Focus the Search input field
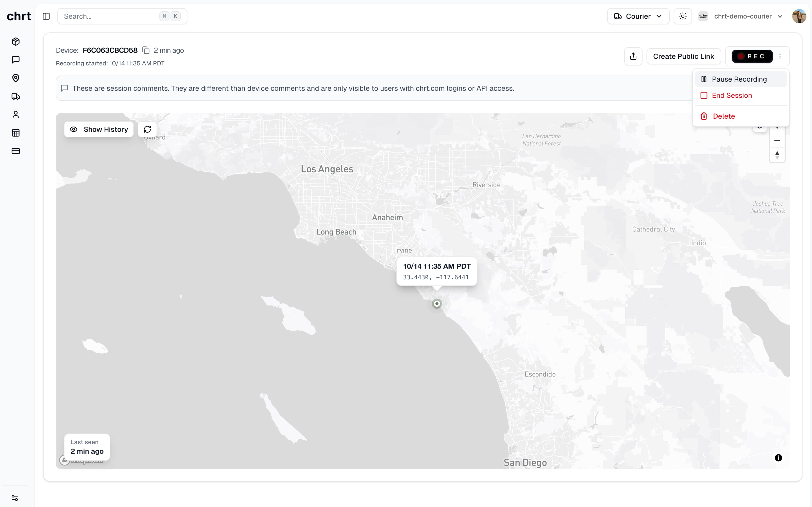 (111, 16)
